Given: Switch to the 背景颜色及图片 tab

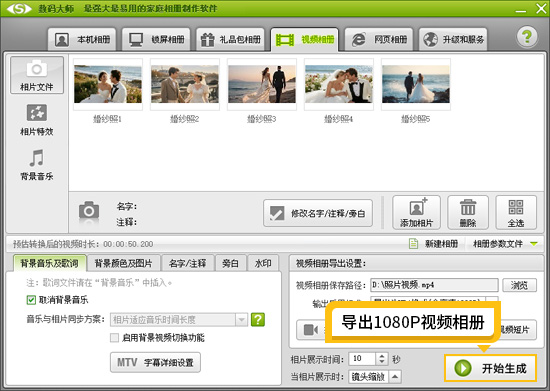Looking at the screenshot, I should click(x=123, y=263).
